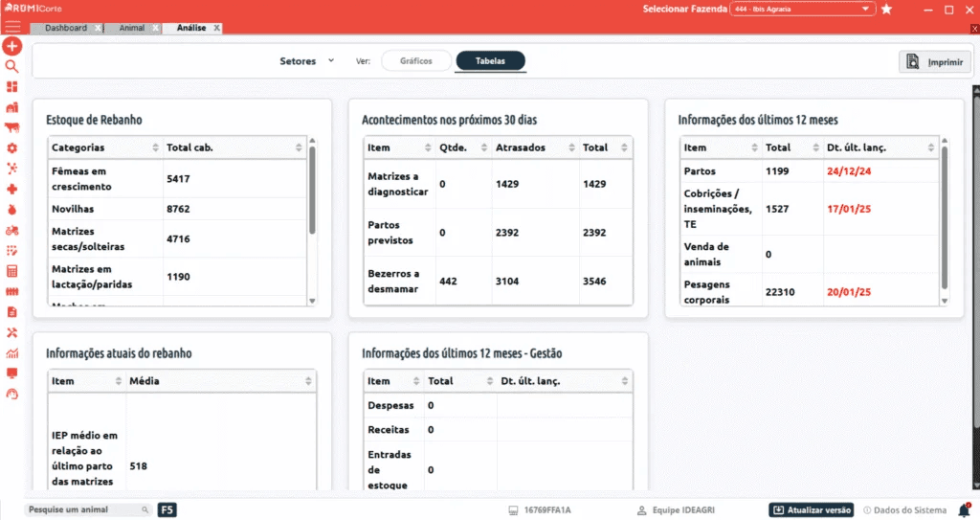Open the tools wrench icon in sidebar

point(11,332)
